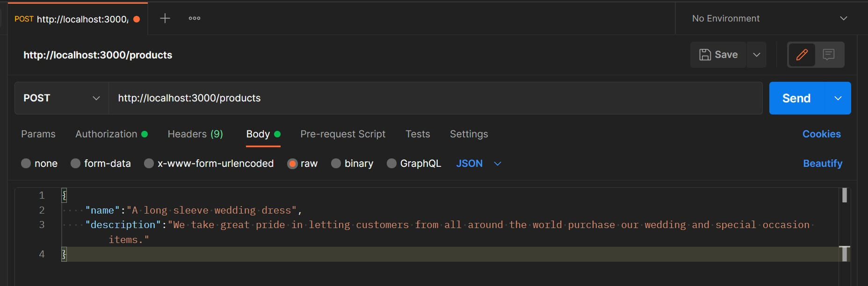Click the Save button

pyautogui.click(x=718, y=55)
